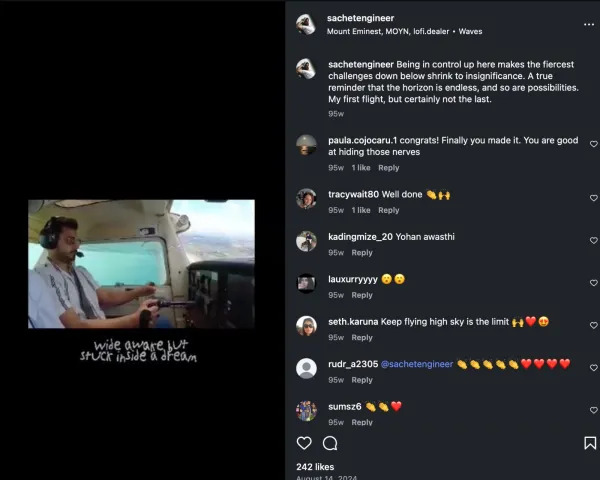The height and width of the screenshot is (480, 600).
Task: Save post with the bookmark icon
Action: click(590, 443)
